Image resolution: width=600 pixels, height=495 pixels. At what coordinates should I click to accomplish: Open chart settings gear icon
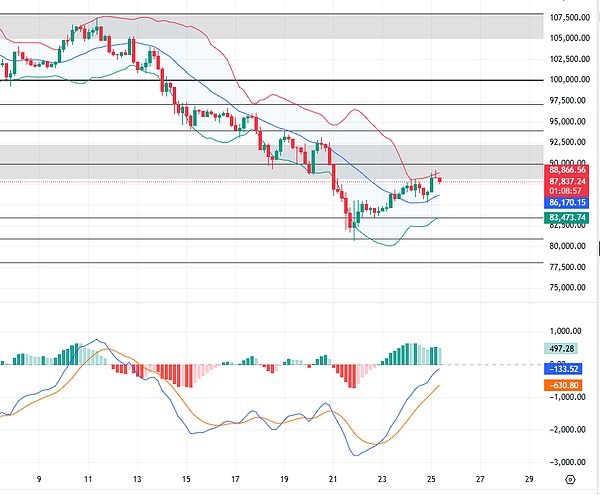point(570,480)
